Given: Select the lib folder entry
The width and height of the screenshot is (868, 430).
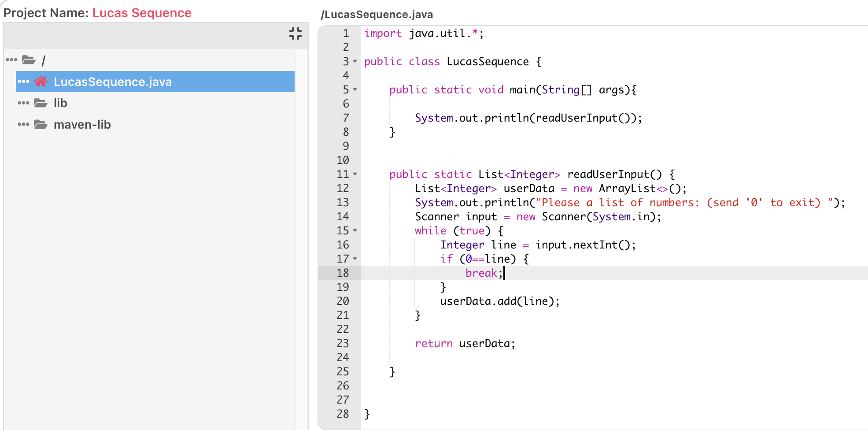Looking at the screenshot, I should pos(60,103).
